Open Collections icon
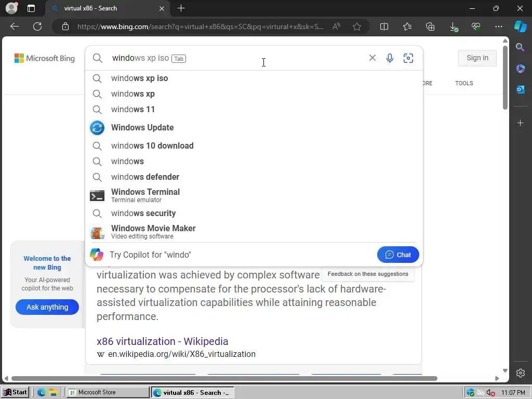This screenshot has width=532, height=399. 430,26
